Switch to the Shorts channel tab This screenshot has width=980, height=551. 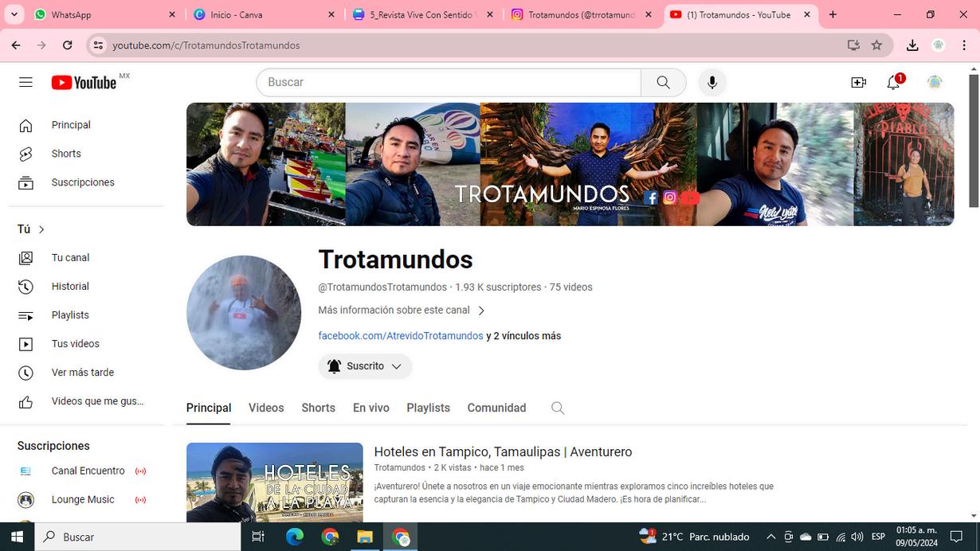318,408
